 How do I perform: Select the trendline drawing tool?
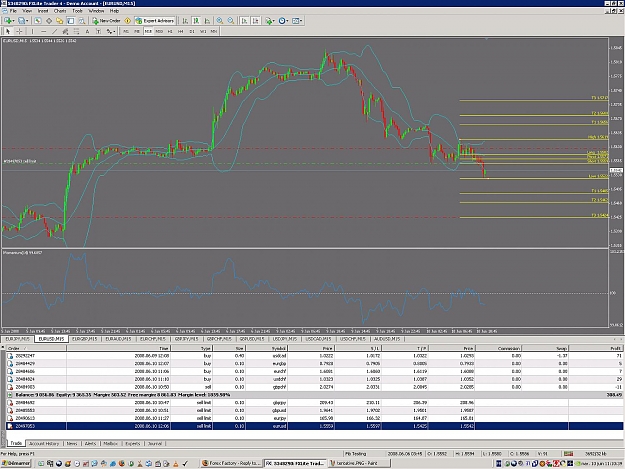[54, 31]
